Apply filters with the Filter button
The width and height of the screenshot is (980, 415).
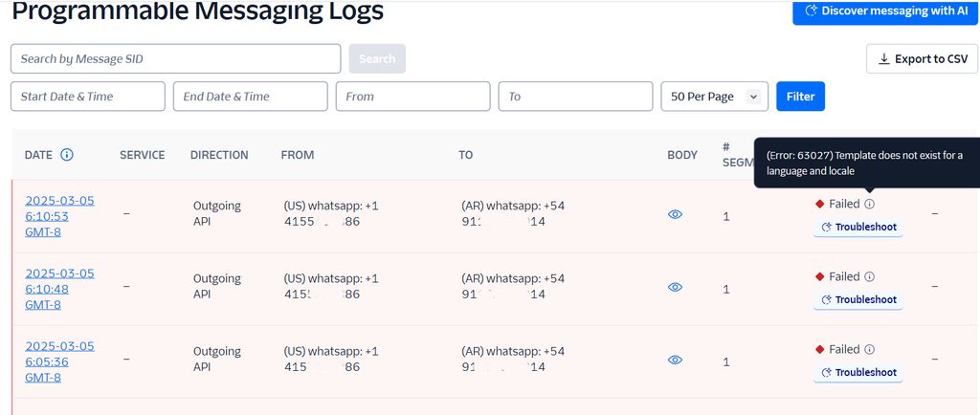(800, 97)
